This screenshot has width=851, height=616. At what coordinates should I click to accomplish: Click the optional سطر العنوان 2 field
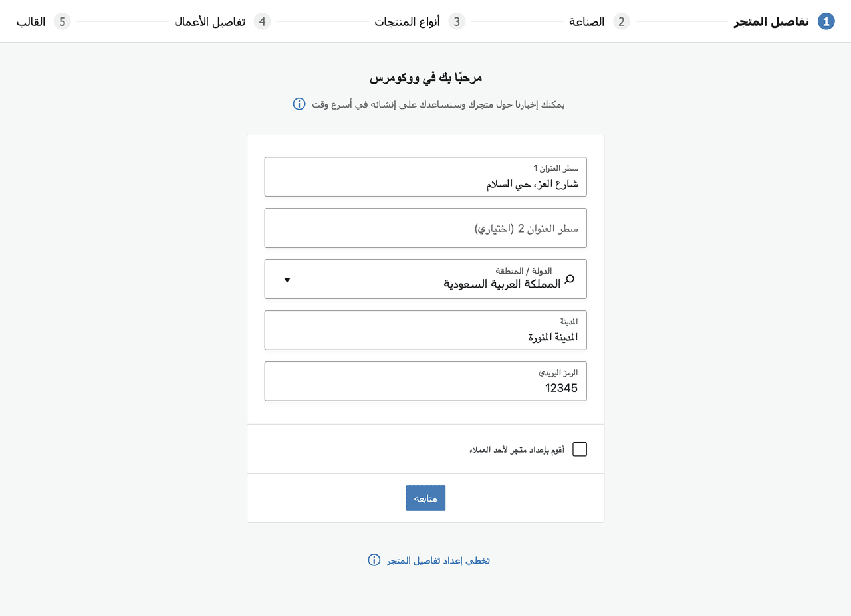(x=425, y=227)
